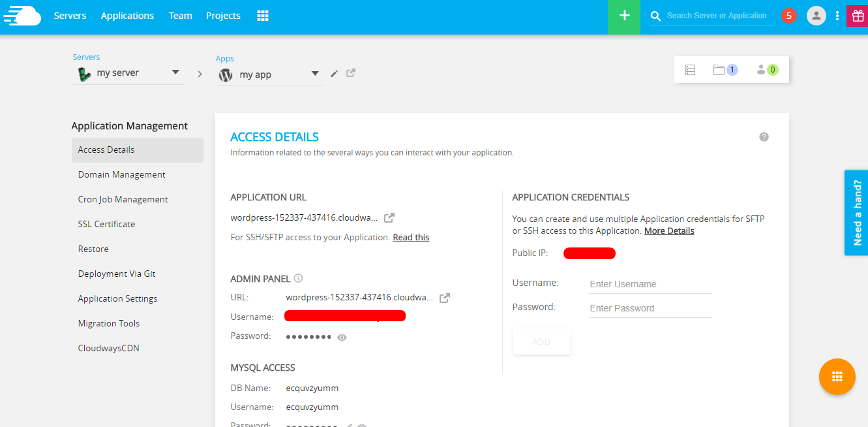Click the server list icon in summary box

tap(691, 70)
